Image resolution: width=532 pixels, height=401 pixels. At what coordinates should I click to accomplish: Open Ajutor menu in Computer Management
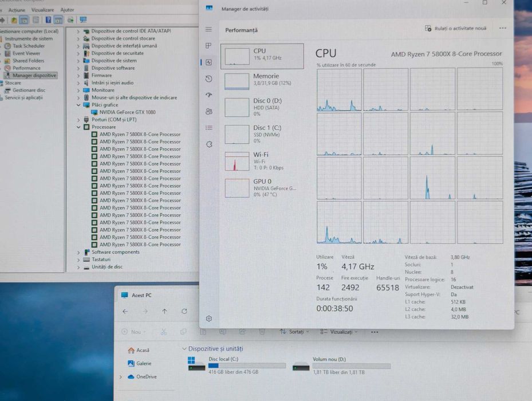[67, 10]
